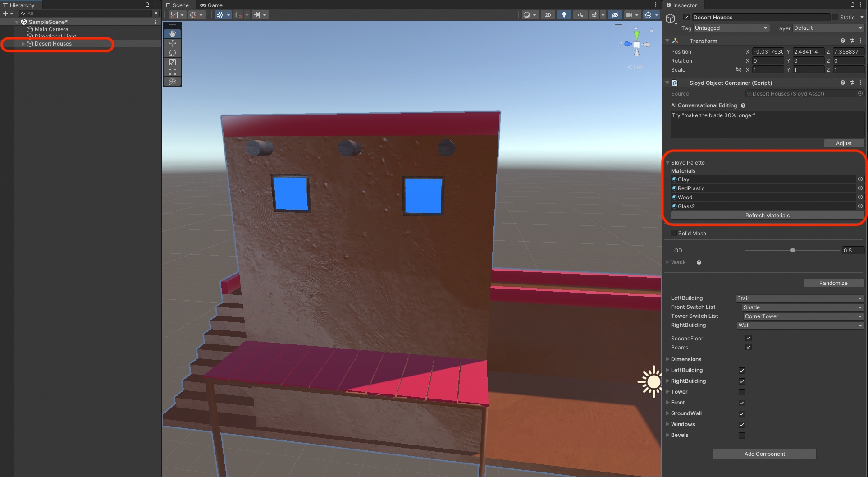Click the Refresh Materials button
This screenshot has width=868, height=477.
tap(767, 216)
